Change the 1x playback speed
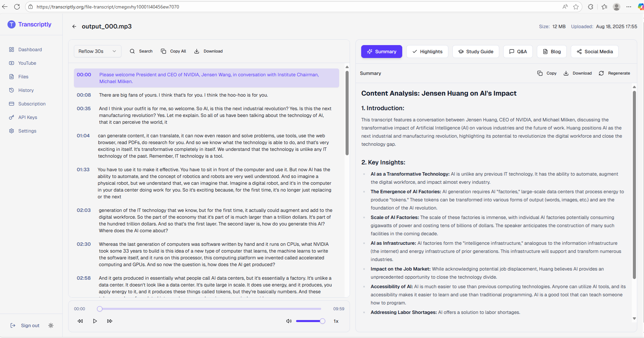 (336, 321)
